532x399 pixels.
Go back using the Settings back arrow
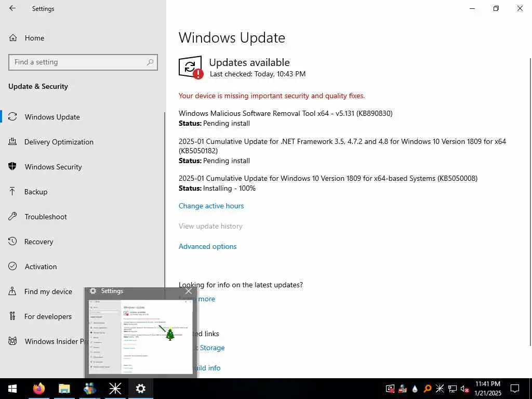[x=12, y=8]
